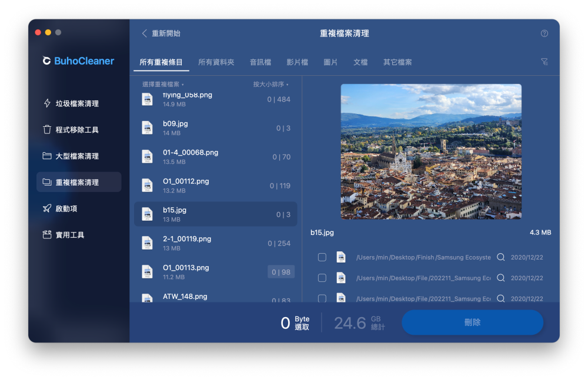This screenshot has height=380, width=588.
Task: Switch to the 所有重複條目 tab
Action: [x=161, y=62]
